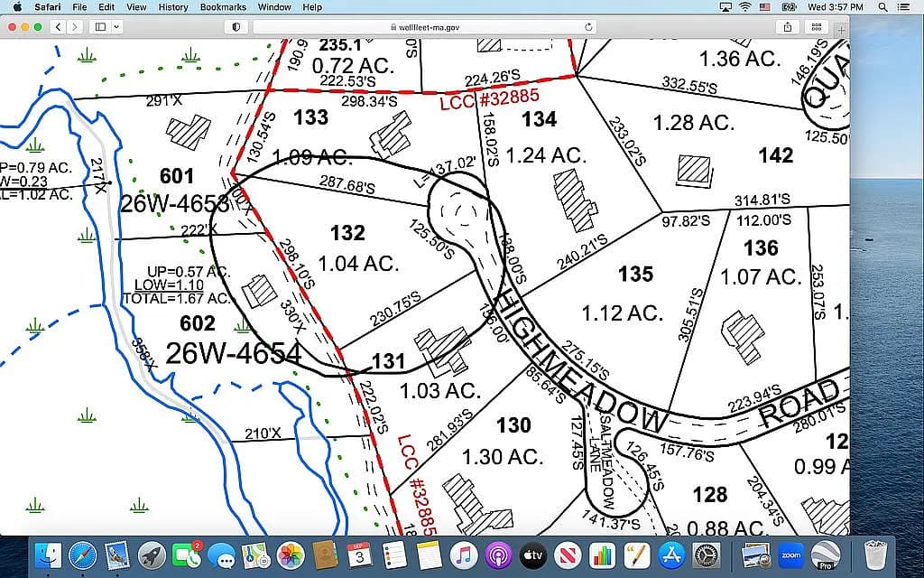Show the tab overview grid
924x578 pixels.
point(816,27)
